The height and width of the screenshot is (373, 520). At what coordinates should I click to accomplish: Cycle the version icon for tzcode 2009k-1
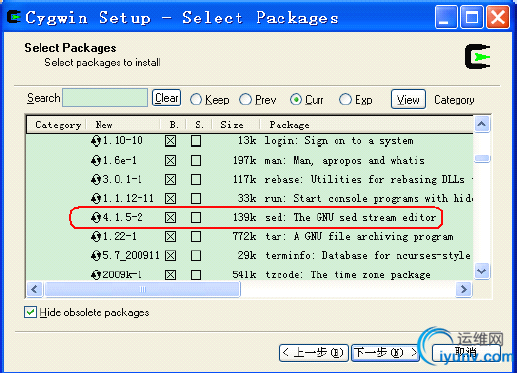[96, 275]
